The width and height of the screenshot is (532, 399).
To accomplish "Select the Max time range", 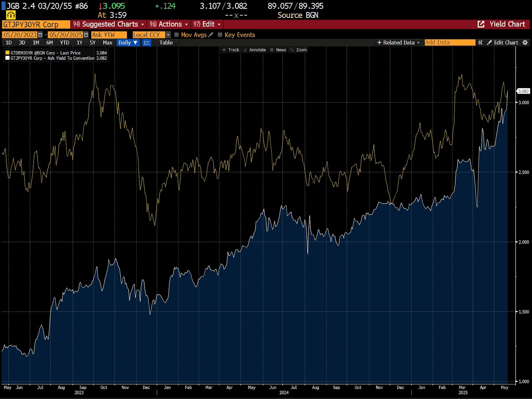I will pyautogui.click(x=107, y=43).
